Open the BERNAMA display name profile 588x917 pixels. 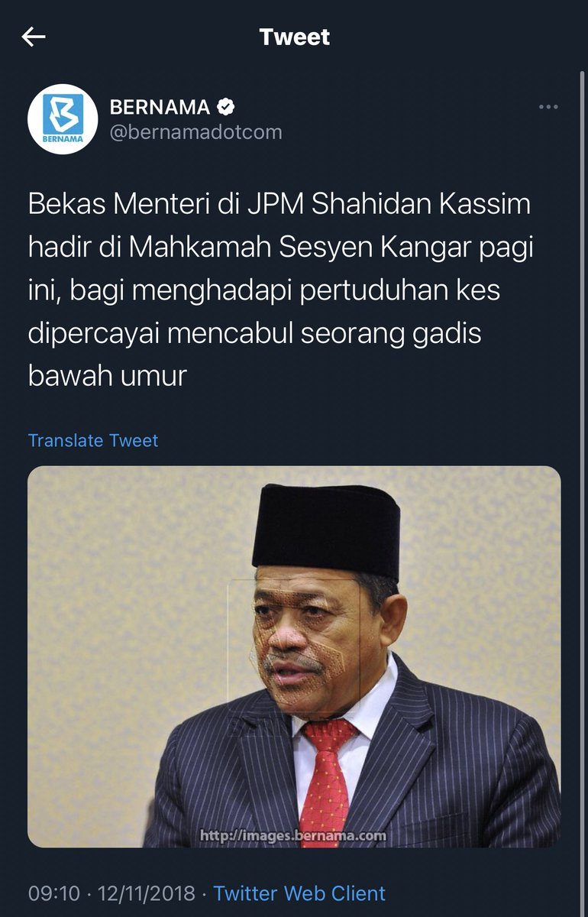pos(160,106)
